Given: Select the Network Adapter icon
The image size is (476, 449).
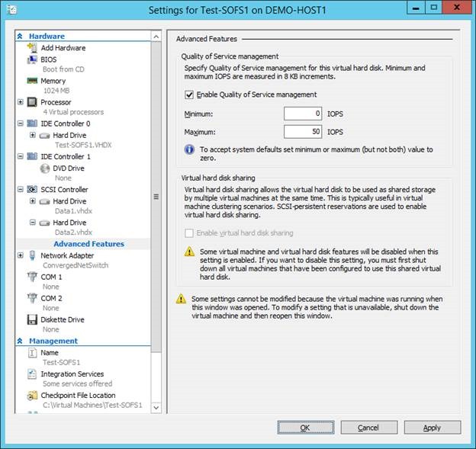Looking at the screenshot, I should click(33, 256).
